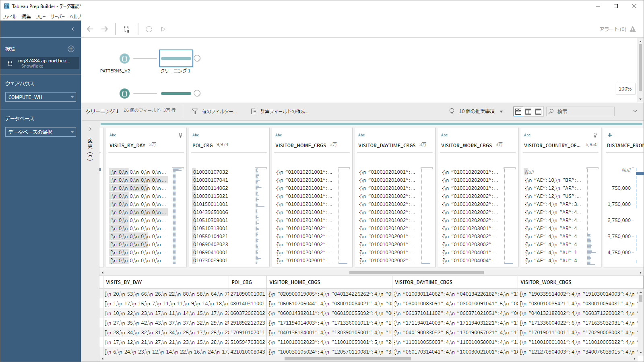Click the 検索 search field
644x362 pixels.
click(584, 111)
